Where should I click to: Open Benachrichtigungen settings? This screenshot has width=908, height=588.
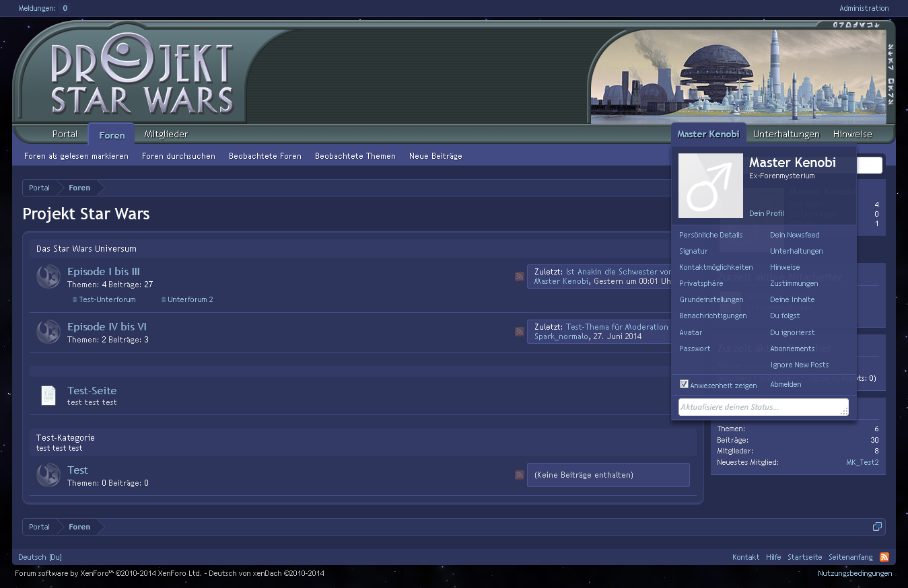pyautogui.click(x=713, y=316)
